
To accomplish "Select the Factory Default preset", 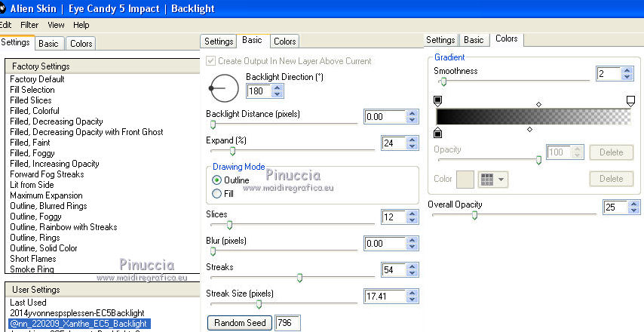I will point(37,79).
